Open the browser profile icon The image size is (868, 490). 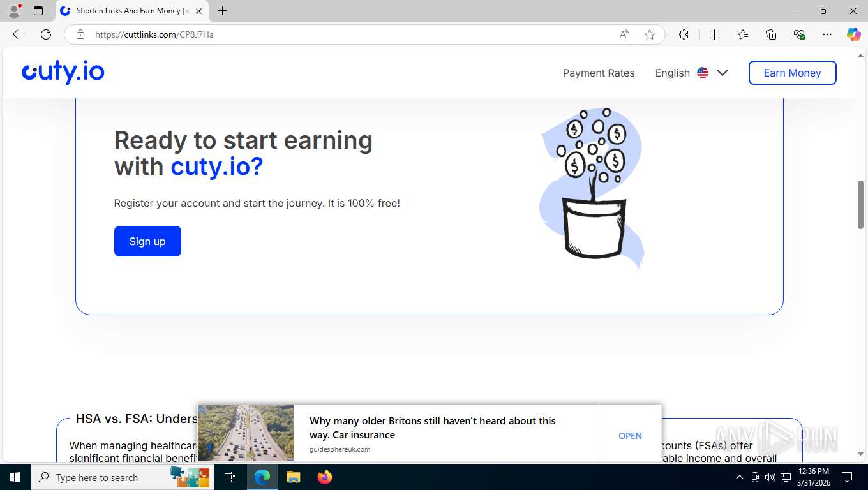(x=14, y=11)
